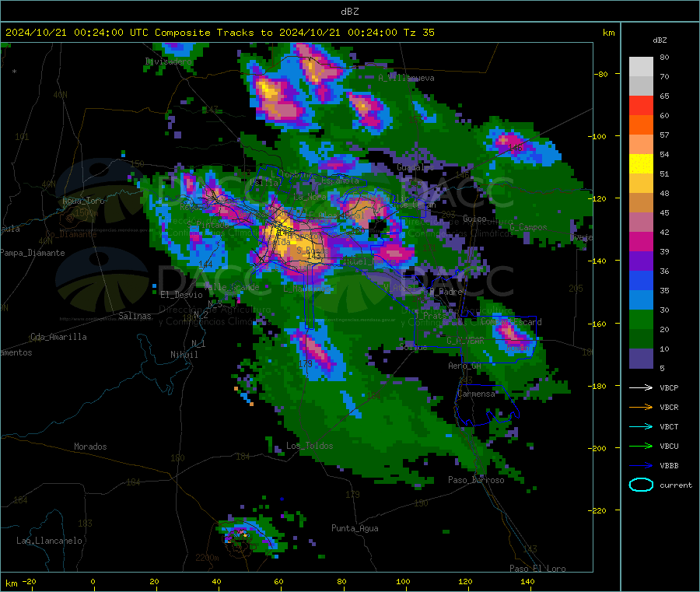Pick the gray 65–70 dBZ swatch
Image resolution: width=700 pixels, height=592 pixels.
coord(641,86)
